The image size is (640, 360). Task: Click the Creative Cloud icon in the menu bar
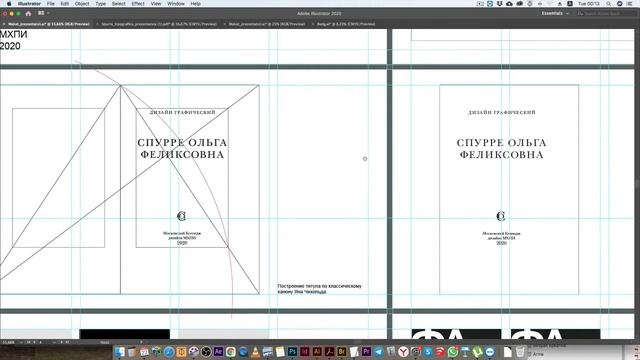point(520,4)
